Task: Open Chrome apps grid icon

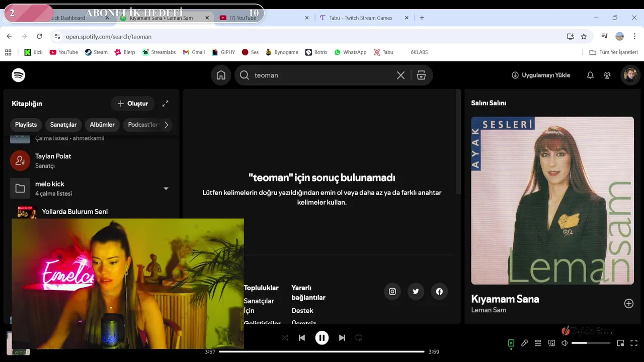Action: tap(8, 52)
